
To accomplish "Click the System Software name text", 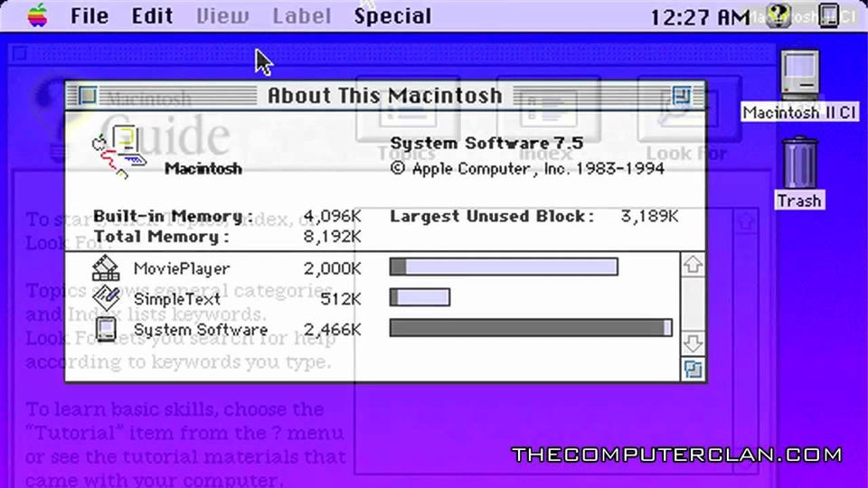I will pyautogui.click(x=201, y=330).
